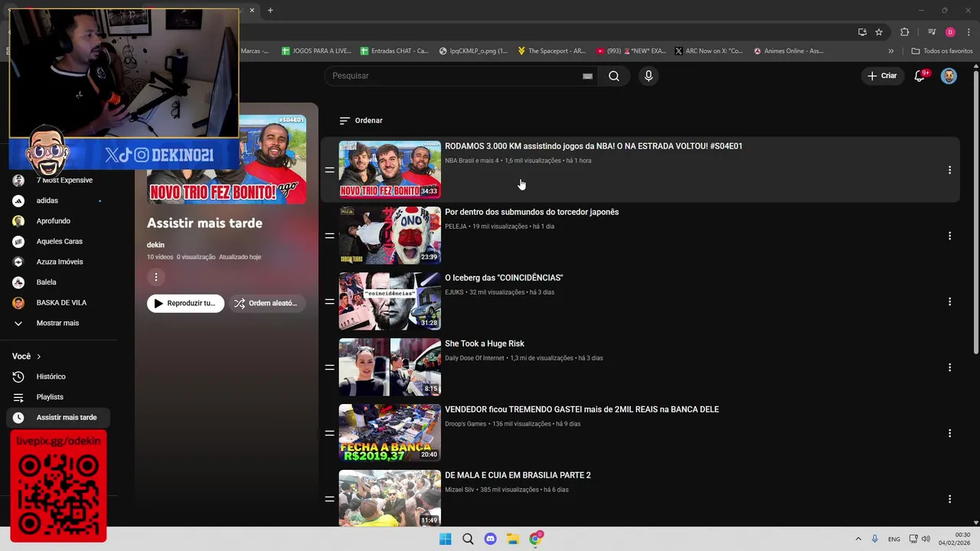980x551 pixels.
Task: Open video title DE MALA E CUIA EM BRASILIA
Action: click(x=518, y=475)
